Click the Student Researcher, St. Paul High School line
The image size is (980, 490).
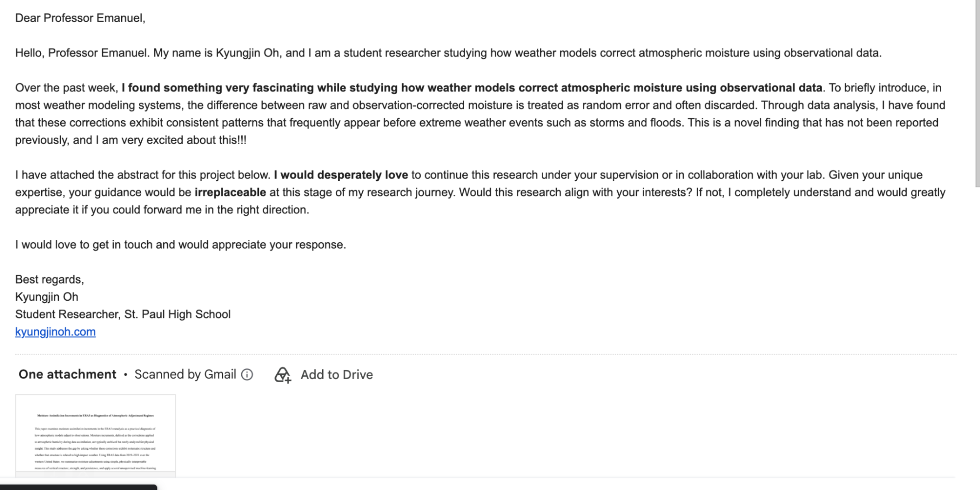click(123, 314)
